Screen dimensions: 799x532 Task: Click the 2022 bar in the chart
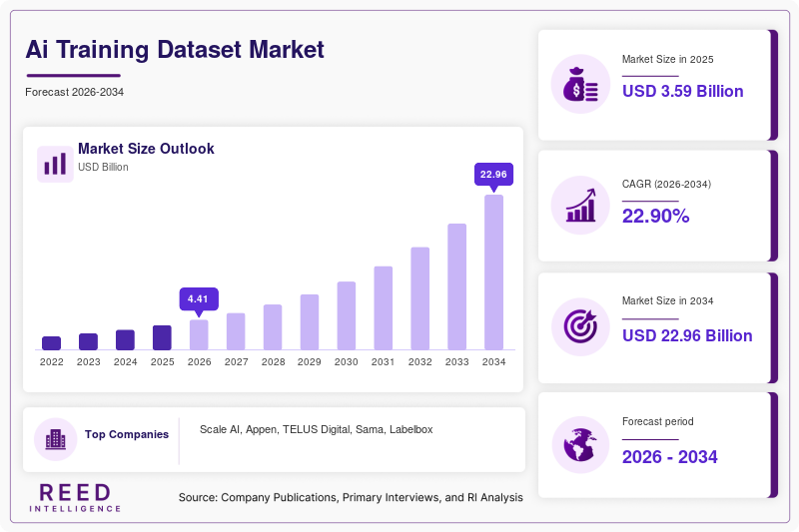point(52,343)
